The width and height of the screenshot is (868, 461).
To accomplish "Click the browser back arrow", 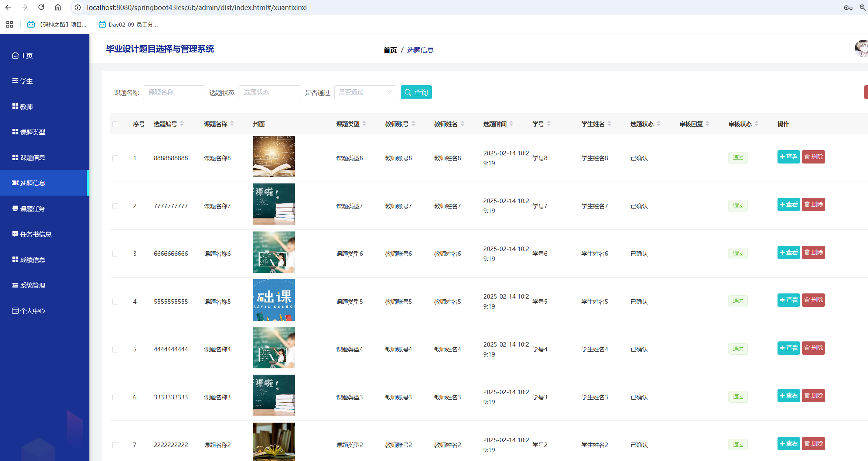I will [x=8, y=7].
